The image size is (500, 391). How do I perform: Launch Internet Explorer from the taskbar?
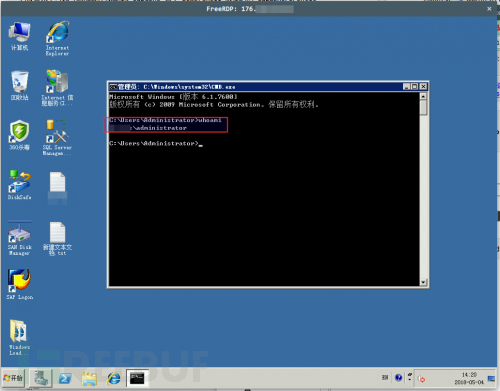pyautogui.click(x=113, y=378)
